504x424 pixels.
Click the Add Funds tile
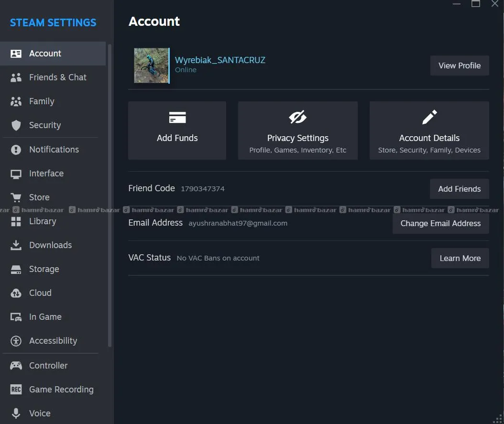click(177, 130)
